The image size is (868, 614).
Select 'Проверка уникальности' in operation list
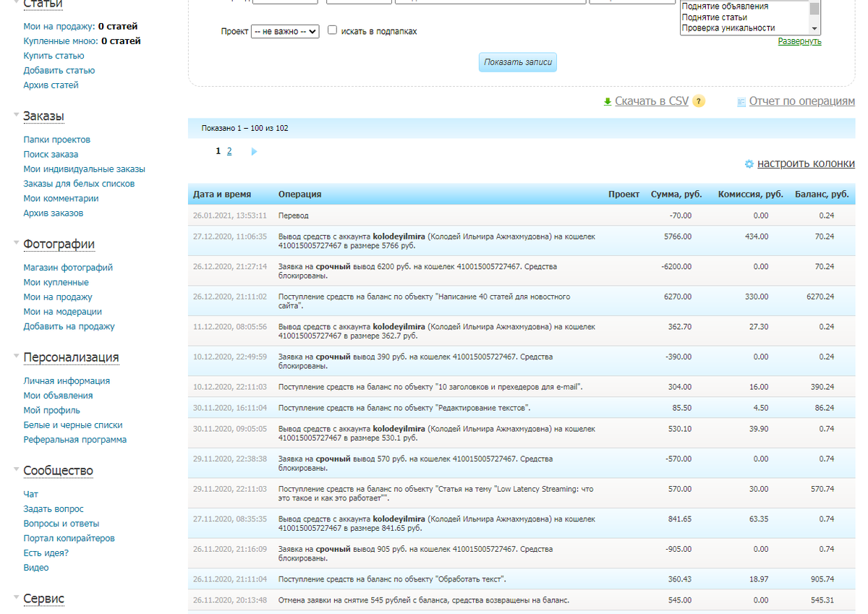coord(728,28)
